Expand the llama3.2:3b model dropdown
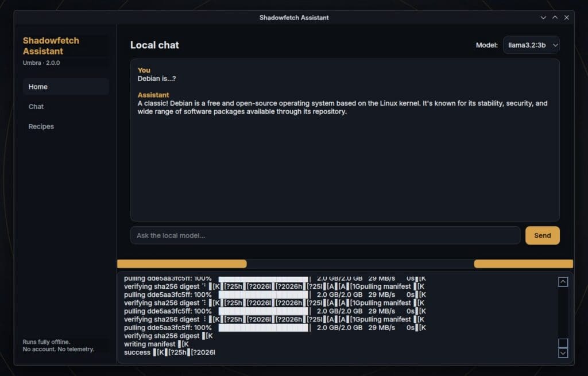The height and width of the screenshot is (376, 588). point(531,45)
